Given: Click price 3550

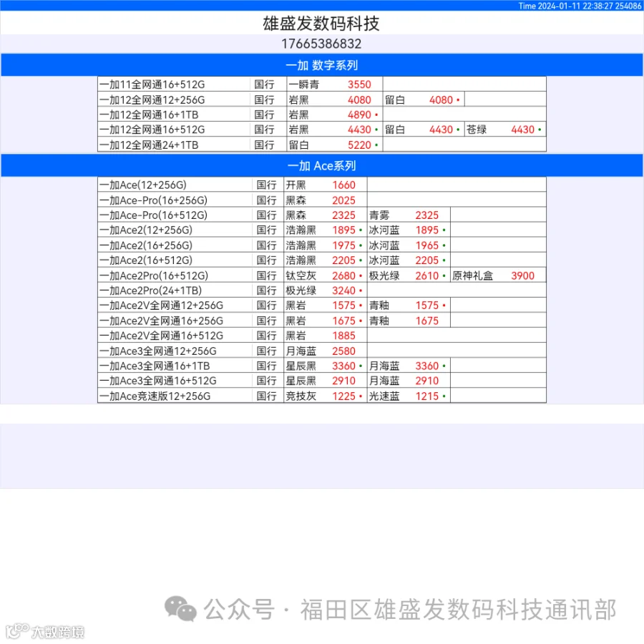Looking at the screenshot, I should (359, 84).
